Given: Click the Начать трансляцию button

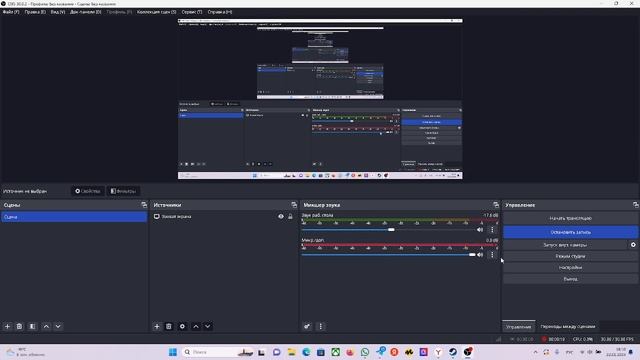Looking at the screenshot, I should [570, 219].
